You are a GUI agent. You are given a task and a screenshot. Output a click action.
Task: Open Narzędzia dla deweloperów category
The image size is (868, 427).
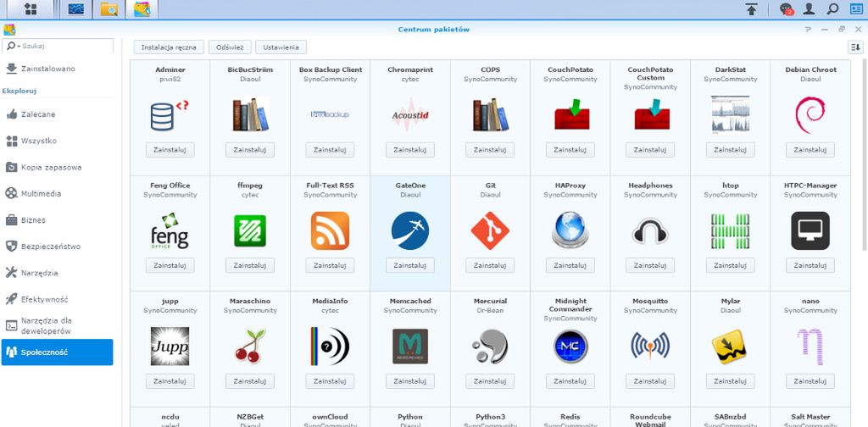pos(57,326)
